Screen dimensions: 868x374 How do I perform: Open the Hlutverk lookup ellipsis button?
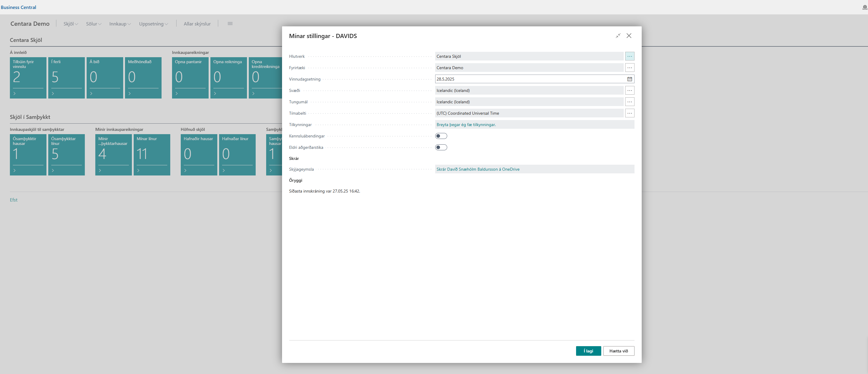click(629, 56)
